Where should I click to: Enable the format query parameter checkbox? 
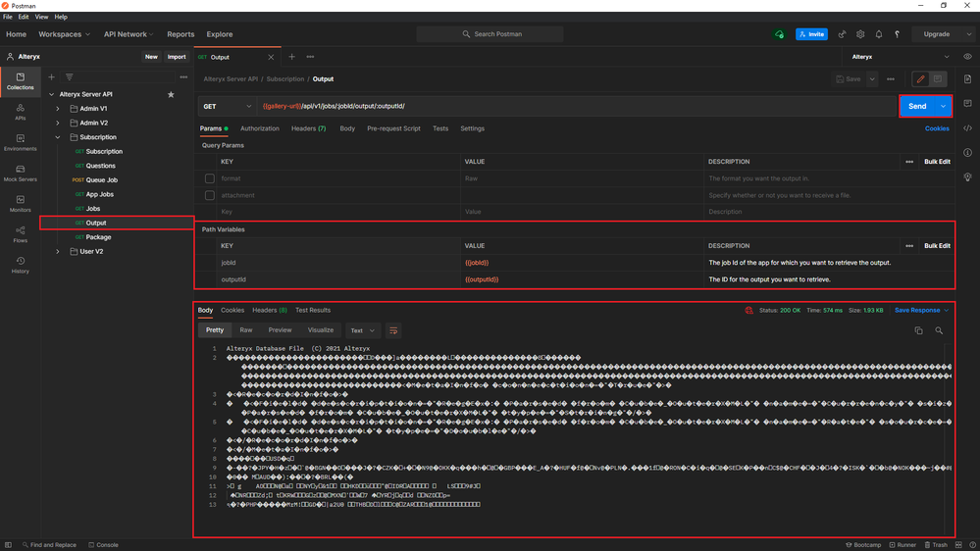tap(209, 178)
